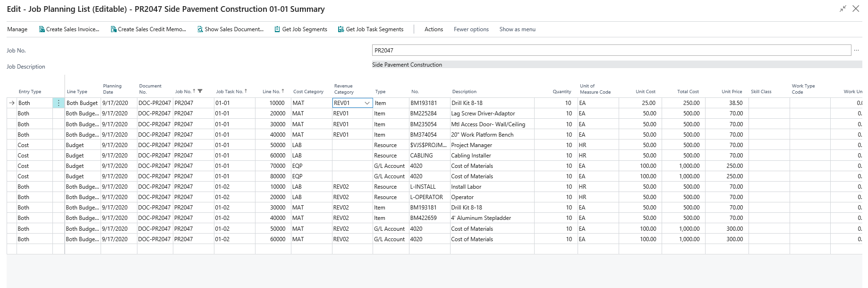Click the Get Job Segments icon
868x288 pixels.
277,29
